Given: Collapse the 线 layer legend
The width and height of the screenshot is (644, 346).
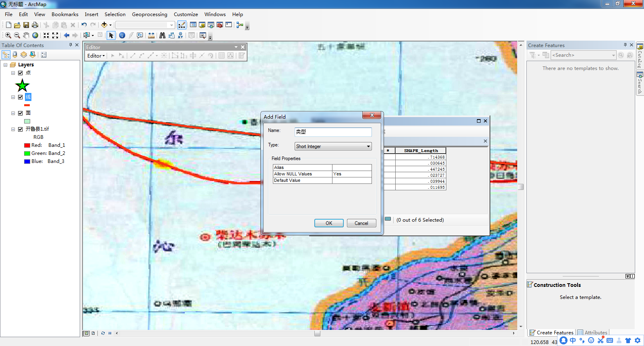Looking at the screenshot, I should 13,97.
